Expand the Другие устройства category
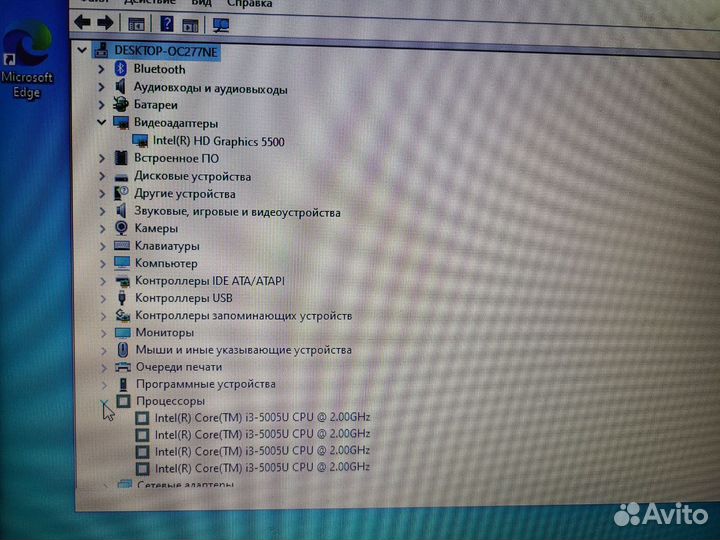 102,194
